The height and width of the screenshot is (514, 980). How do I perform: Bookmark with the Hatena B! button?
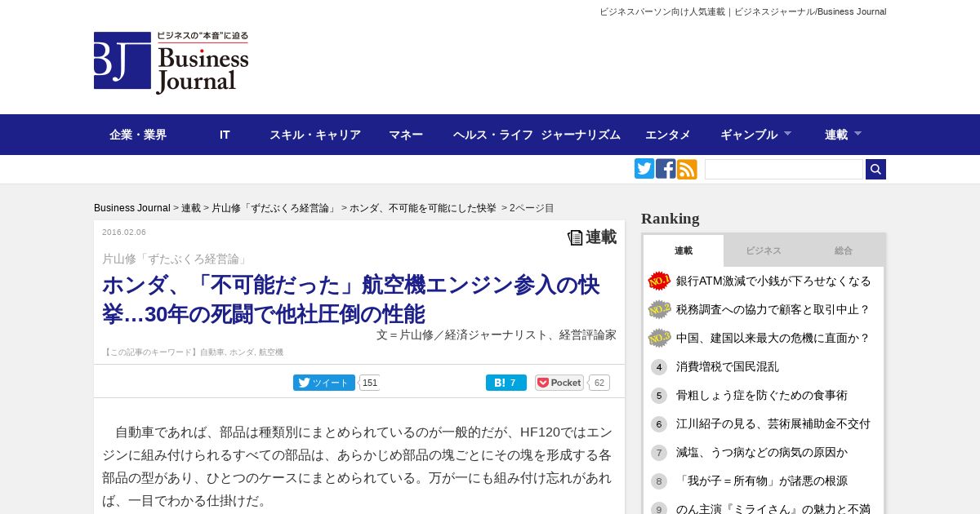[506, 383]
